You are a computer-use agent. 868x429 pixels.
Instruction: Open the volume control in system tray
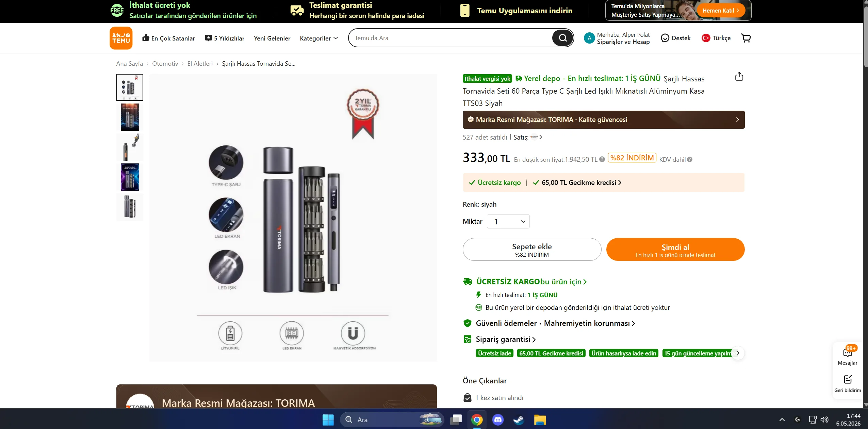point(824,420)
